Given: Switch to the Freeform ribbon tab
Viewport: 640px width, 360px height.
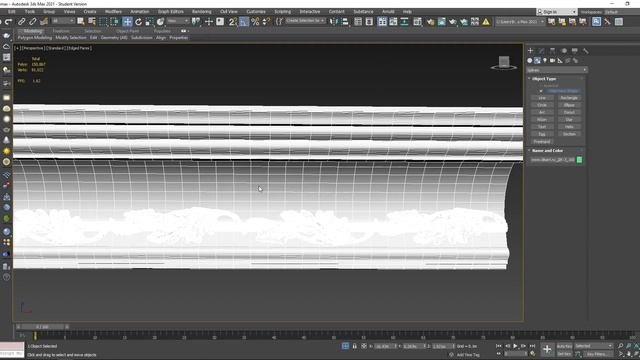Looking at the screenshot, I should [x=61, y=31].
